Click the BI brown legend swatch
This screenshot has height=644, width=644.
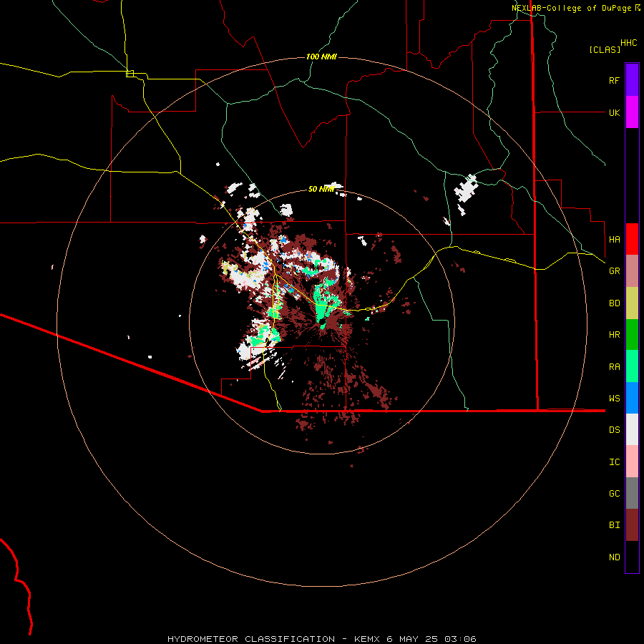point(632,525)
